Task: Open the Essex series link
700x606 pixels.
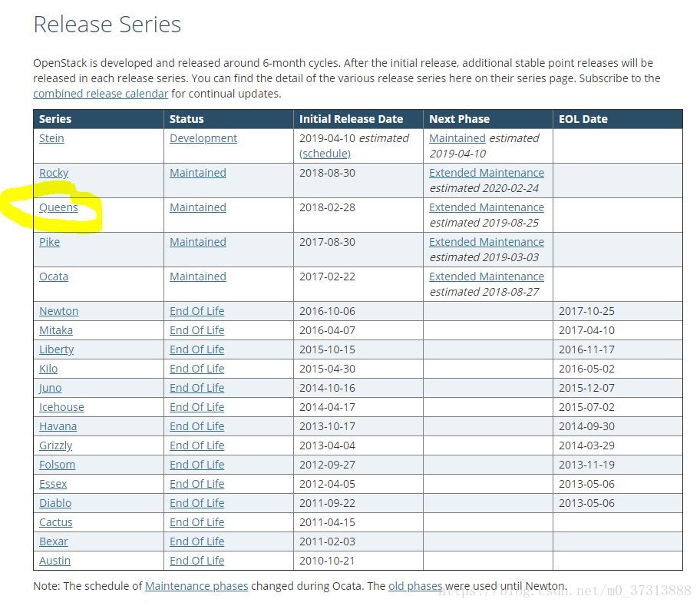Action: tap(53, 484)
